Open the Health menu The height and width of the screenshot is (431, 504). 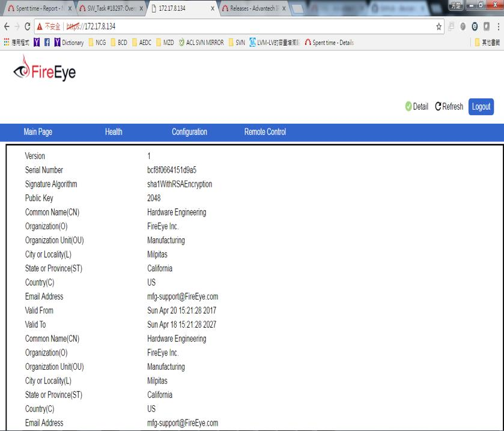(x=114, y=131)
